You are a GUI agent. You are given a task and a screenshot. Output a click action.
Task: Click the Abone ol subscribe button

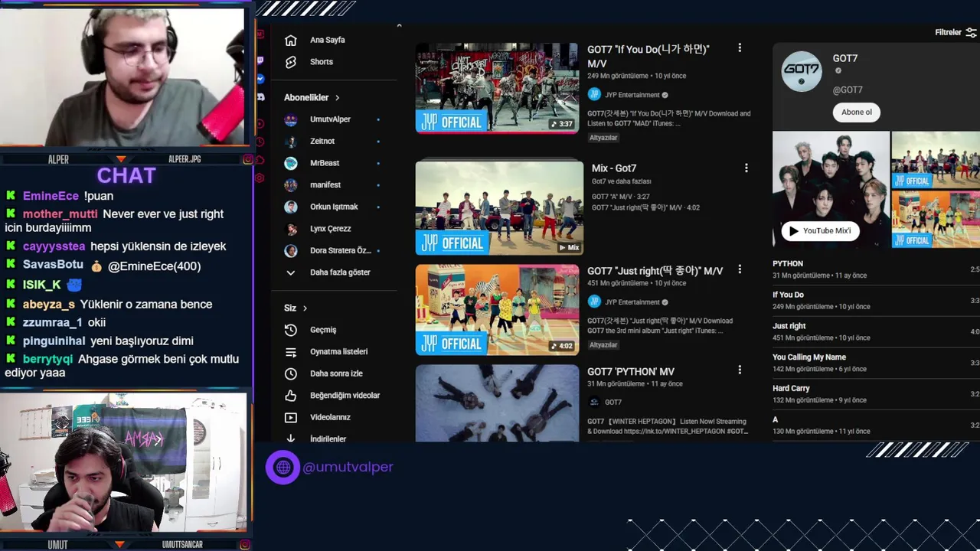pos(857,112)
